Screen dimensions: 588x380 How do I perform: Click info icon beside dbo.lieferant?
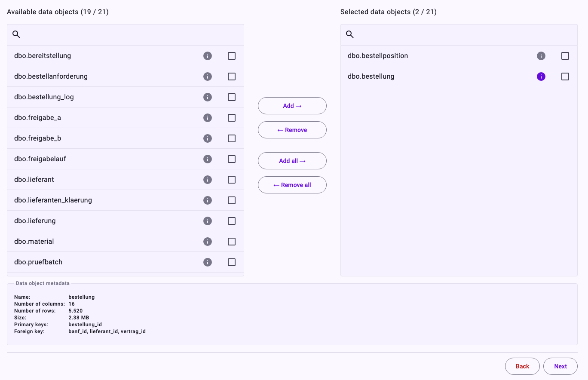[208, 180]
